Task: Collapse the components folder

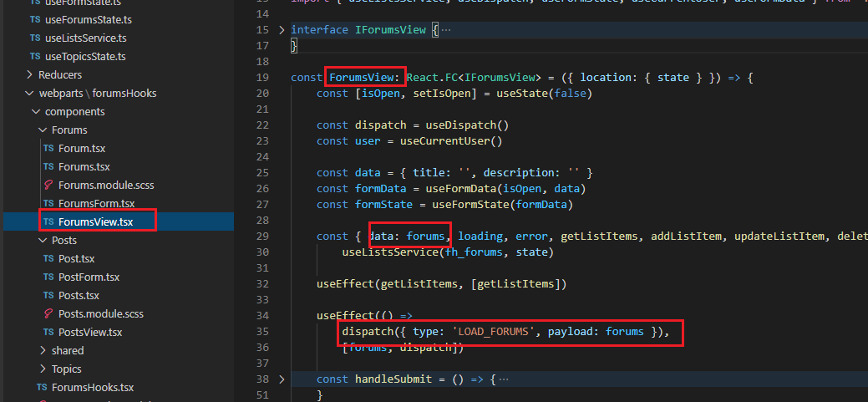Action: (36, 111)
